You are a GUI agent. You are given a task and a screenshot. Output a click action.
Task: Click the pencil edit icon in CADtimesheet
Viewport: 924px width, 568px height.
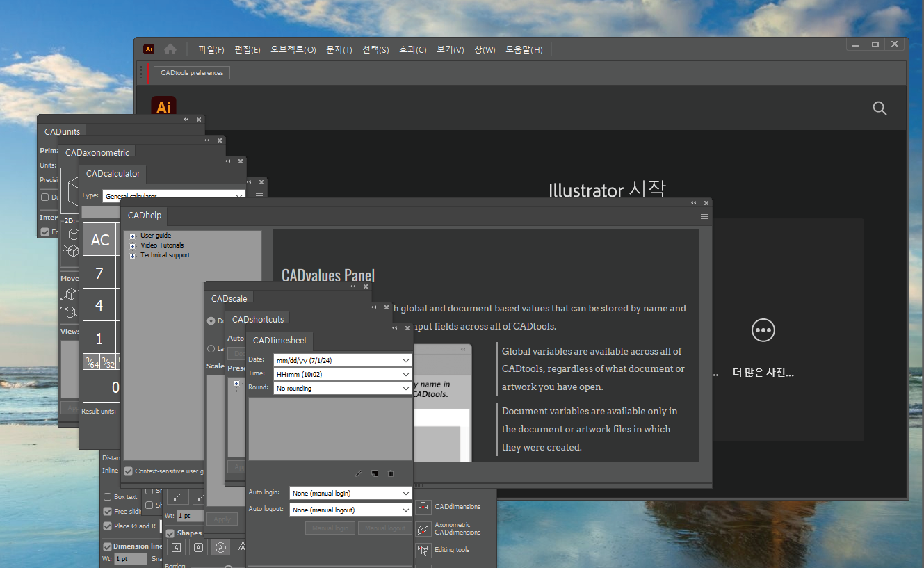point(359,473)
